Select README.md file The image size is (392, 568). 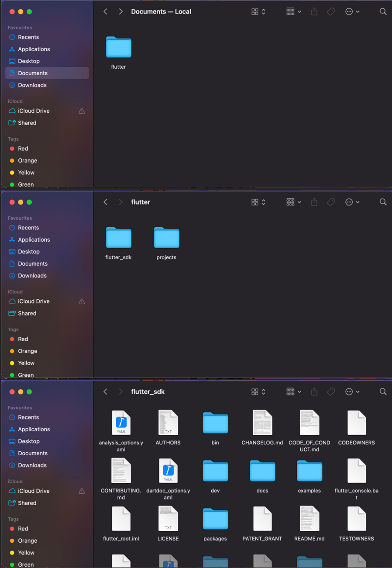pyautogui.click(x=309, y=519)
